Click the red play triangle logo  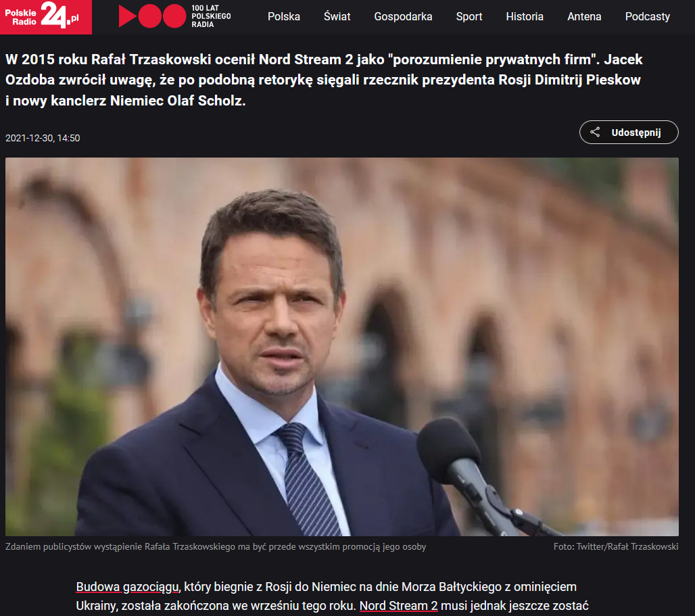point(128,16)
